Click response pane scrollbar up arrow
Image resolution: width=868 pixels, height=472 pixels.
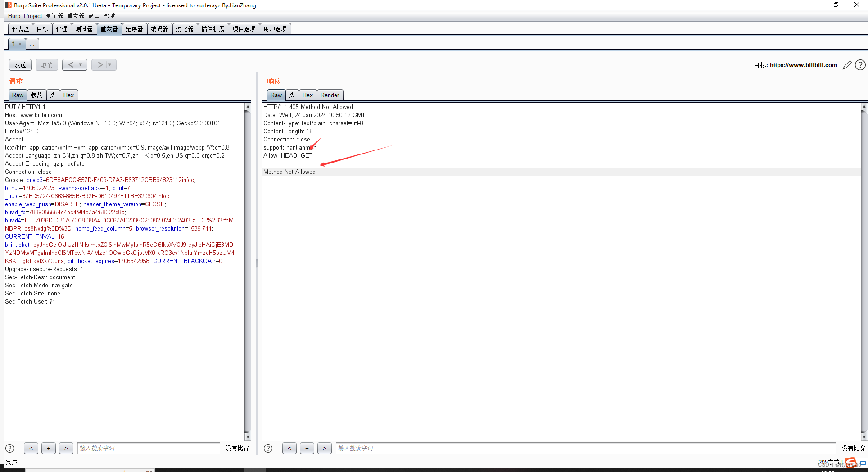863,107
